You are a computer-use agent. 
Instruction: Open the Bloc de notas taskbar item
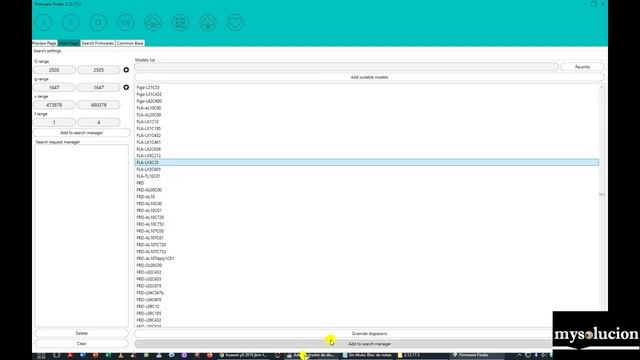367,356
